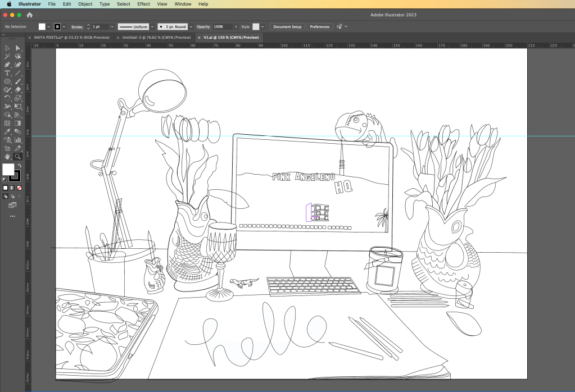Switch to the INSTA POSTS.ai tab
Screen dimensions: 575x392
click(70, 37)
